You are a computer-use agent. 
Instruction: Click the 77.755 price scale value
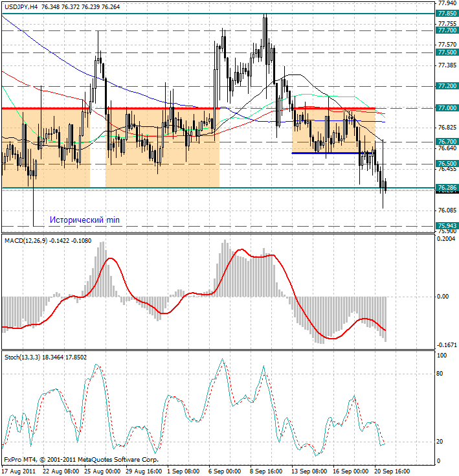447,24
